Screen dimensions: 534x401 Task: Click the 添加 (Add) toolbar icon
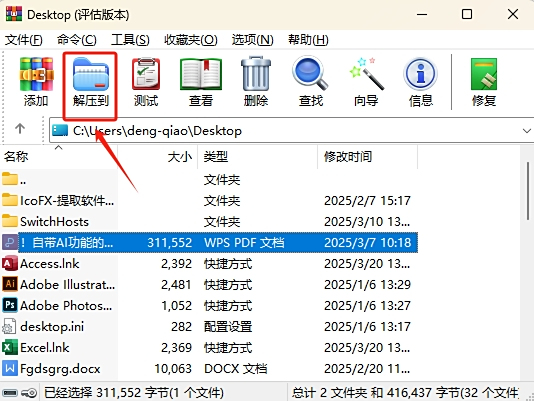(x=36, y=74)
